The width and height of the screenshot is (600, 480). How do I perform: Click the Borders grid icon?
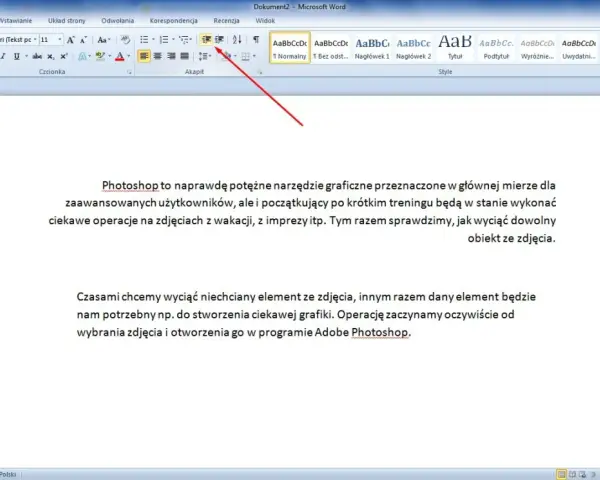pos(245,57)
